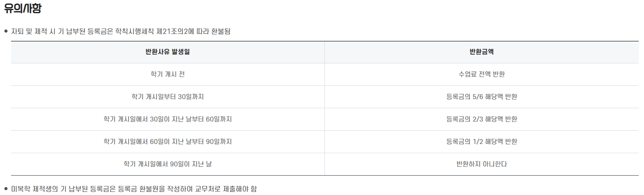The width and height of the screenshot is (644, 195).
Task: Select the '반환사유 발생일' column header
Action: [x=168, y=52]
